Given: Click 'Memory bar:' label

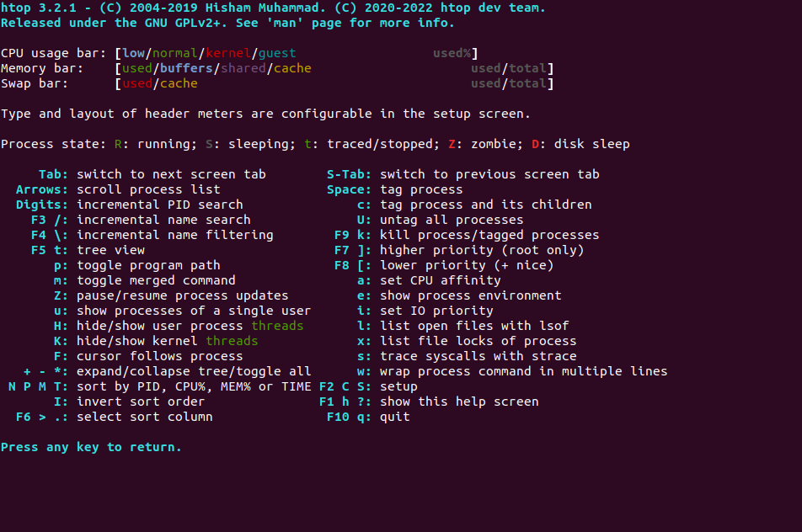Looking at the screenshot, I should [x=42, y=68].
